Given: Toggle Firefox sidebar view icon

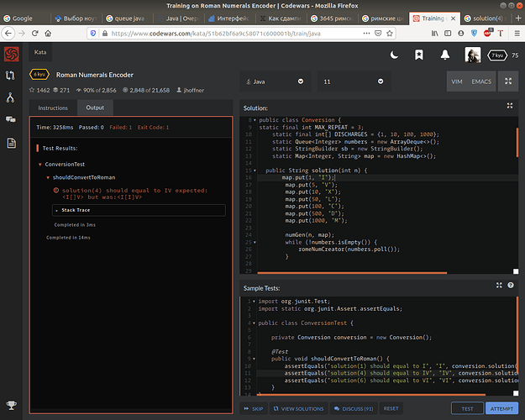Looking at the screenshot, I should (448, 33).
